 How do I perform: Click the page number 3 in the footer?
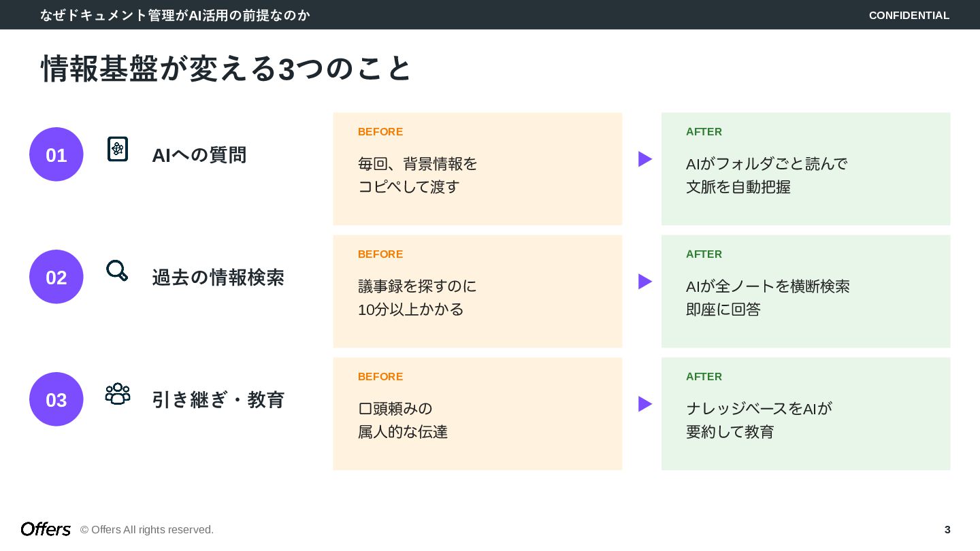(947, 529)
